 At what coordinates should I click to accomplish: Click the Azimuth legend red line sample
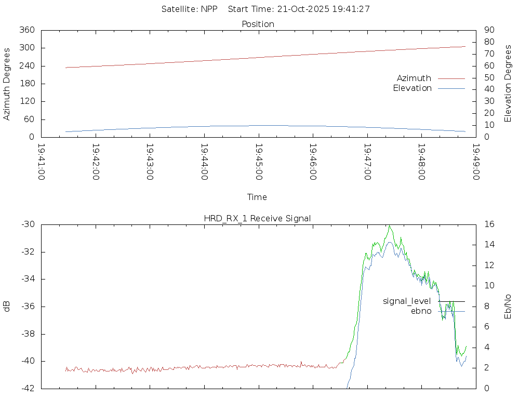click(x=451, y=78)
